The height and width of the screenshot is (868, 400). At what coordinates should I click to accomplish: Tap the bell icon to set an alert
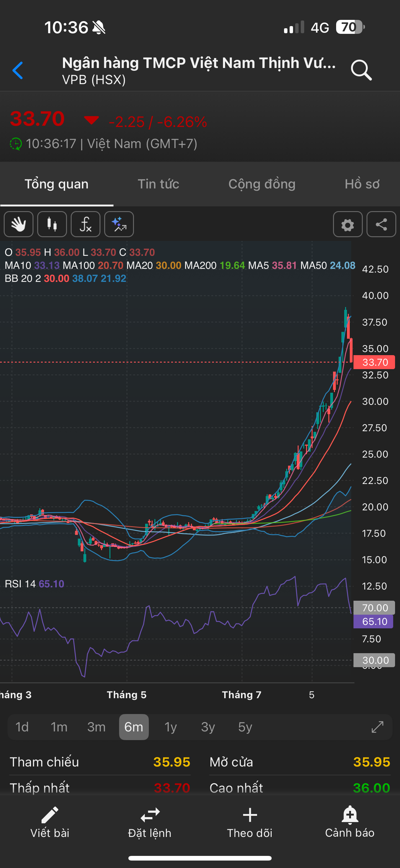(x=350, y=815)
